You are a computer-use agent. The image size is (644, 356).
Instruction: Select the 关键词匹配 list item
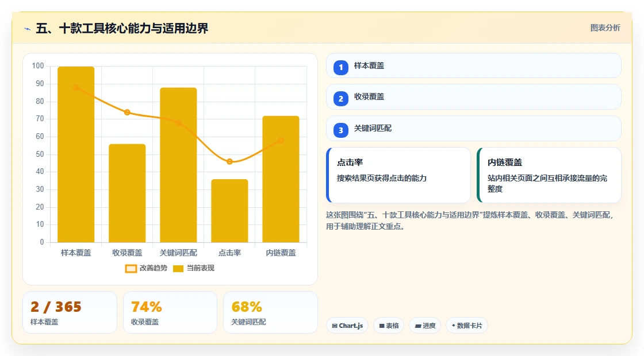click(x=474, y=129)
